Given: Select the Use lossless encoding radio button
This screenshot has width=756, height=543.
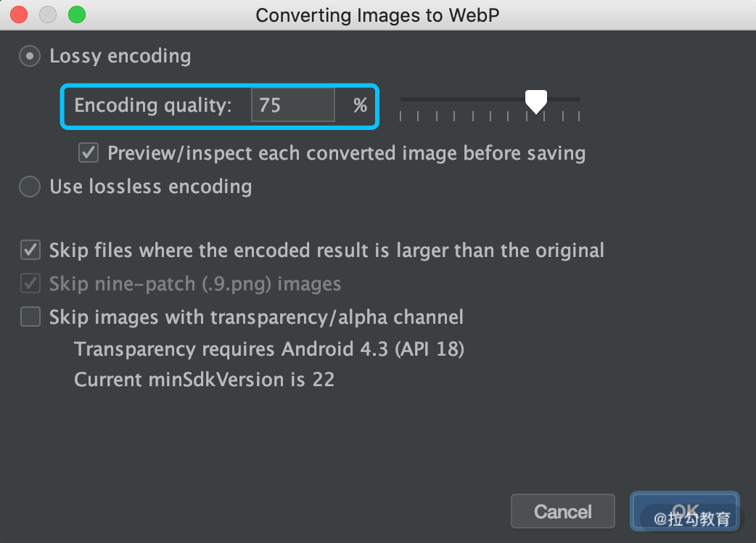Looking at the screenshot, I should [30, 187].
